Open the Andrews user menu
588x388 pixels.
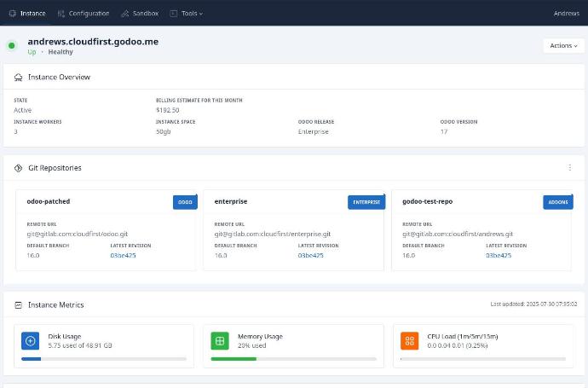tap(566, 14)
